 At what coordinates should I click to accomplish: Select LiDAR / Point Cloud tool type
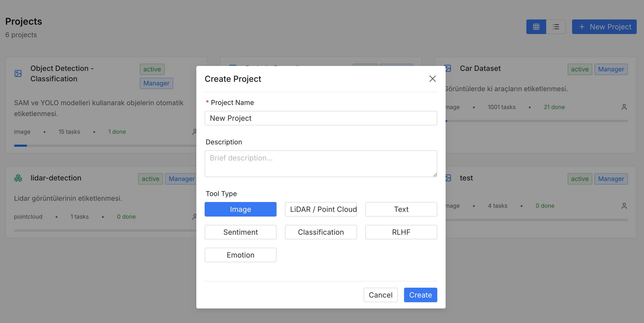tap(321, 209)
